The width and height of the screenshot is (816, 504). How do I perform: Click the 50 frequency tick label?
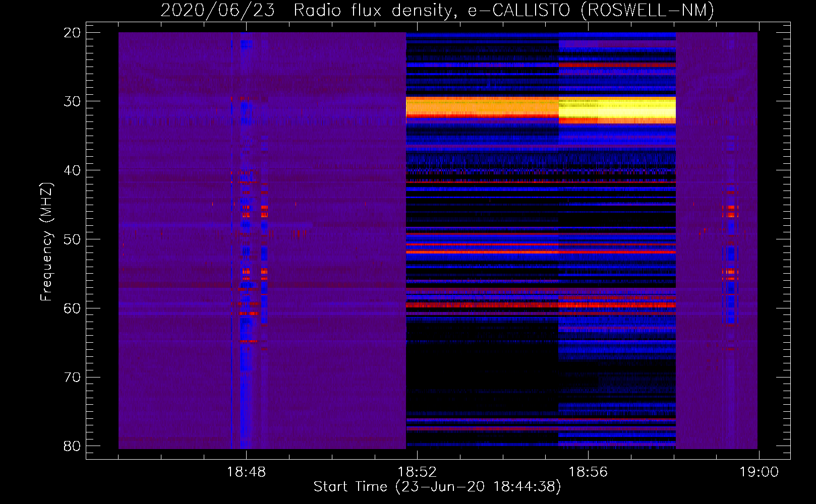pyautogui.click(x=72, y=239)
